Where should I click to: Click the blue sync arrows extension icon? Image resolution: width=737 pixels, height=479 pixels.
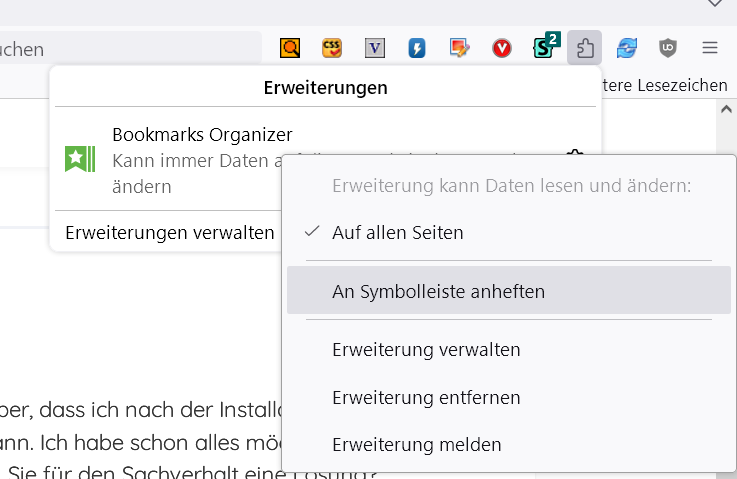(627, 47)
